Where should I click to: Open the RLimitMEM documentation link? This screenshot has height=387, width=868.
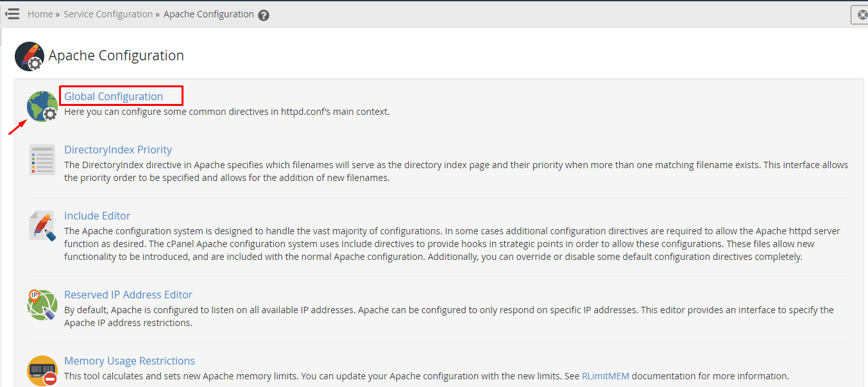pyautogui.click(x=606, y=376)
